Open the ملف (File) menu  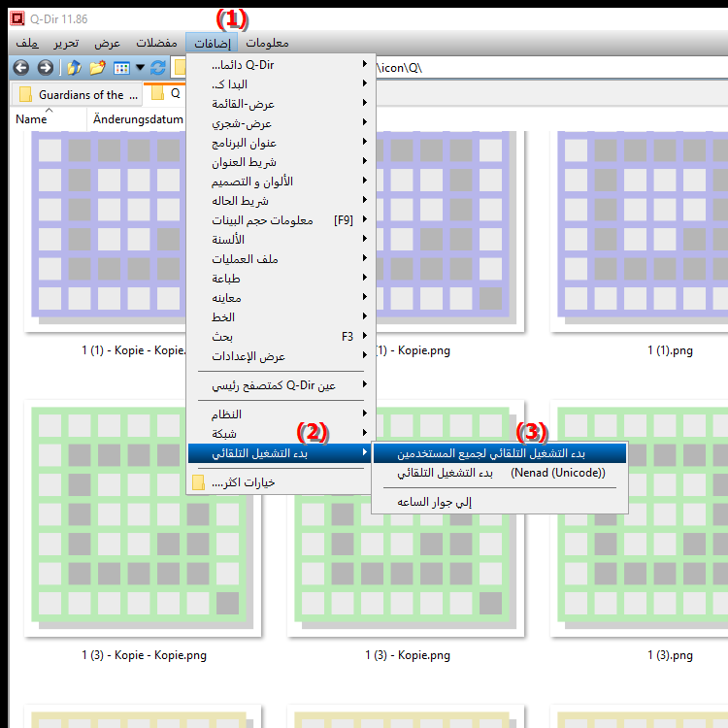point(27,43)
